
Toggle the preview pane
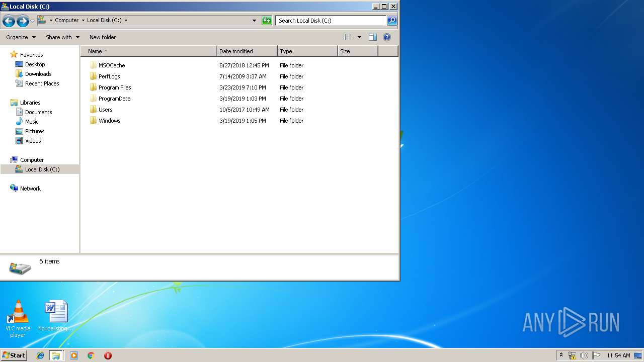tap(373, 37)
